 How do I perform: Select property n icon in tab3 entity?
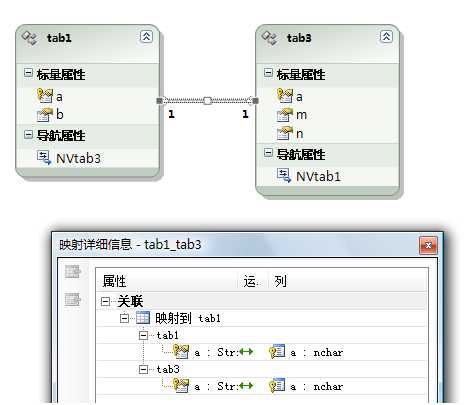(285, 133)
